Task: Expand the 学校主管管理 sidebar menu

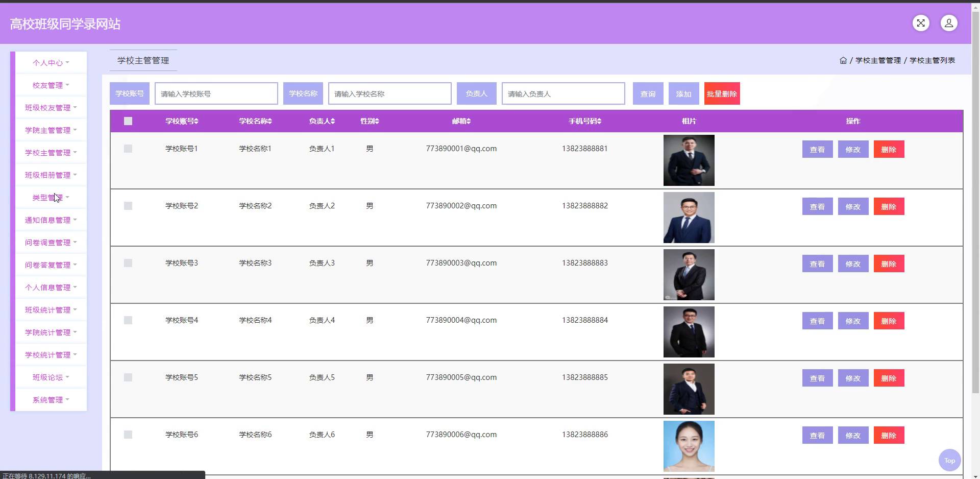Action: 51,153
